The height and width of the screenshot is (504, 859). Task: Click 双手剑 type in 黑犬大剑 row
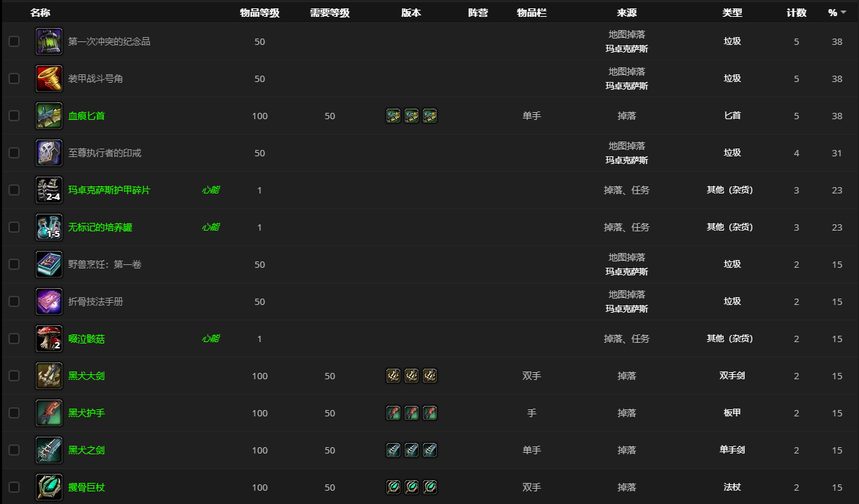point(732,376)
